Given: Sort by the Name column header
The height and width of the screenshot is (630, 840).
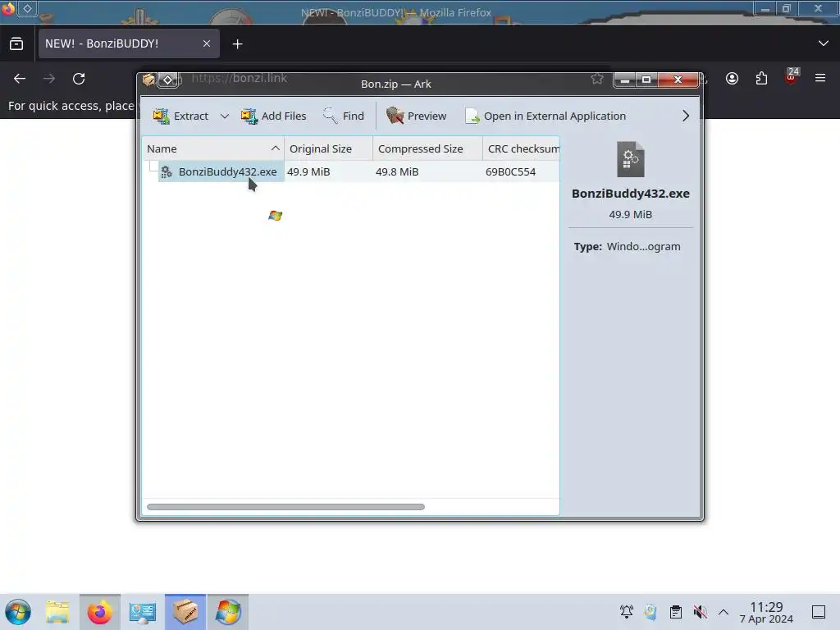Looking at the screenshot, I should [213, 148].
